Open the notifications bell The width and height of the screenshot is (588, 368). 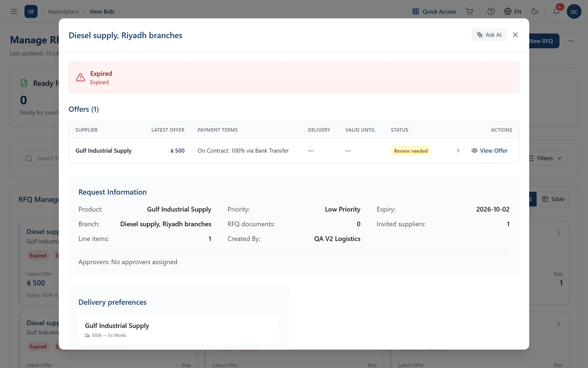tap(556, 11)
